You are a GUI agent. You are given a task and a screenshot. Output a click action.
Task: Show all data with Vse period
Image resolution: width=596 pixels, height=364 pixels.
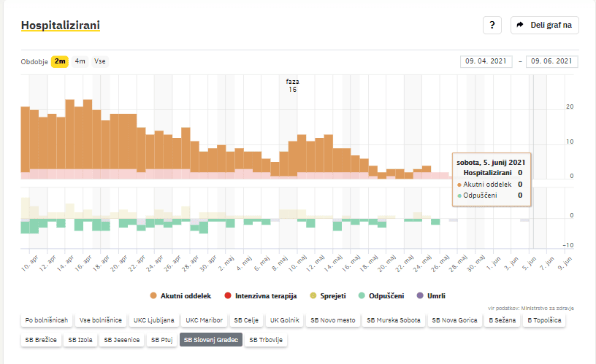pyautogui.click(x=99, y=61)
